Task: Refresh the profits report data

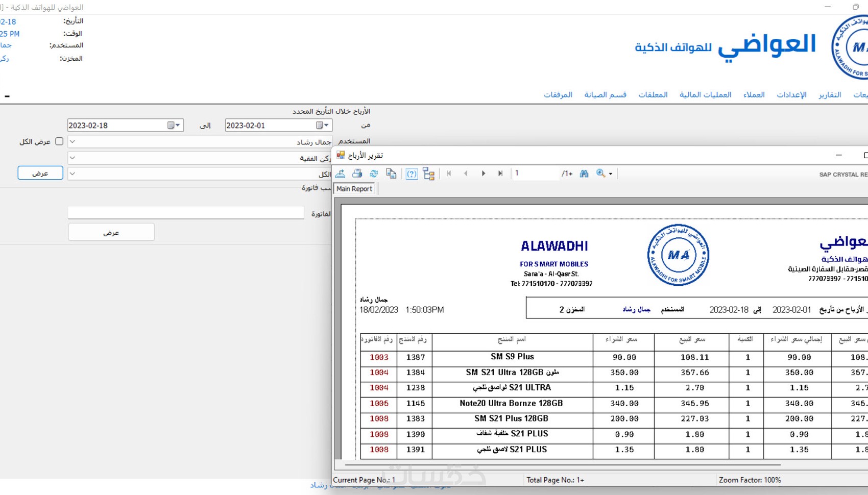Action: point(374,174)
